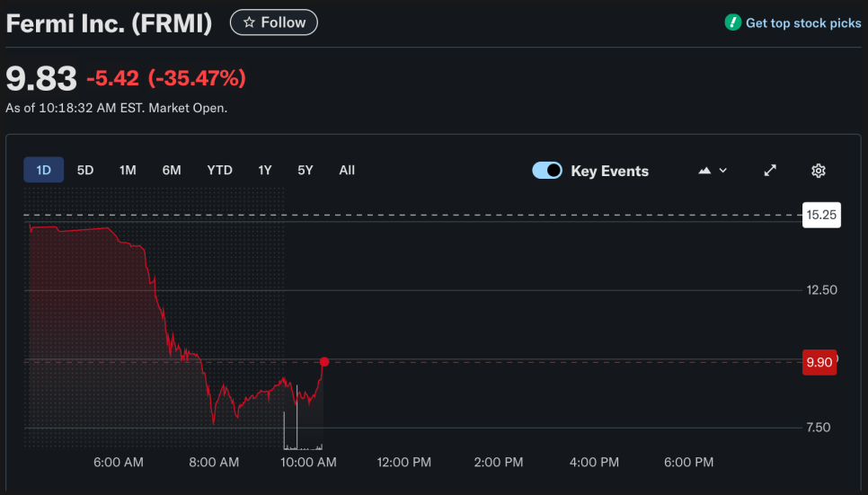Viewport: 868px width, 495px height.
Task: Expand chart to full screen
Action: (770, 171)
